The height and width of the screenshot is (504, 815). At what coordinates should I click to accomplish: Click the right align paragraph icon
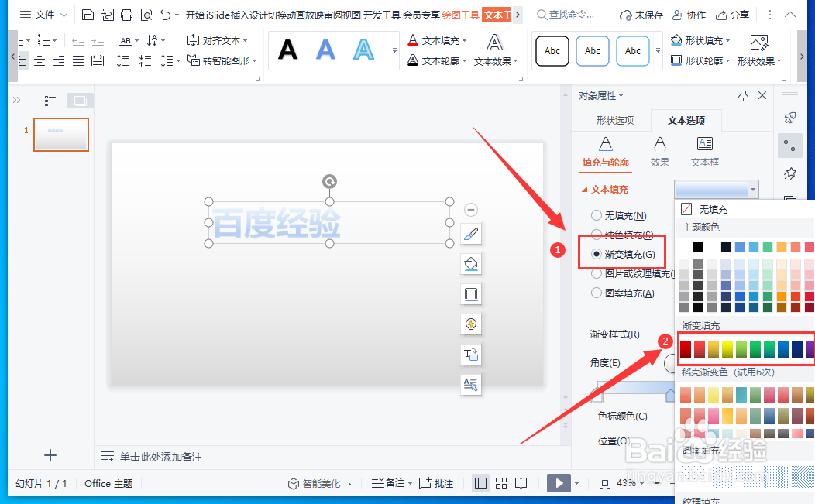coord(59,61)
